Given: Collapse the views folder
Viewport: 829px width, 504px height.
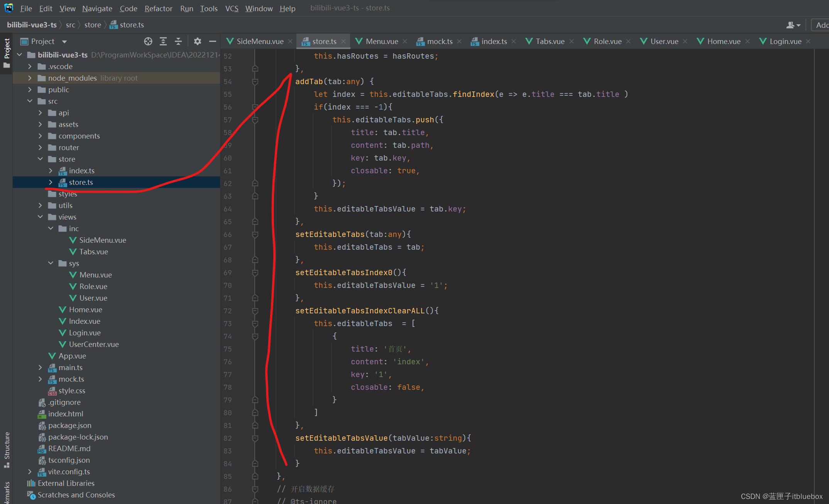Looking at the screenshot, I should pyautogui.click(x=41, y=217).
